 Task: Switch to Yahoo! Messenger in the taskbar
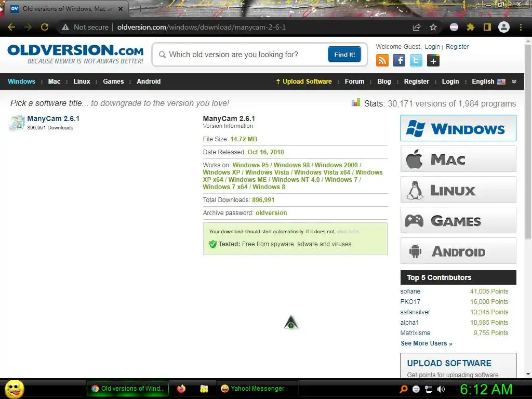[x=258, y=389]
